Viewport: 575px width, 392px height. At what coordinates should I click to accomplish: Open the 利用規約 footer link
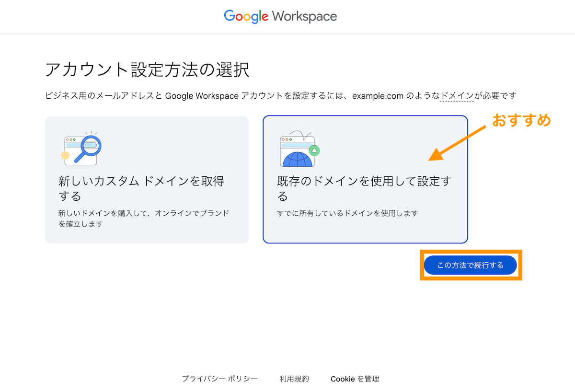click(294, 379)
